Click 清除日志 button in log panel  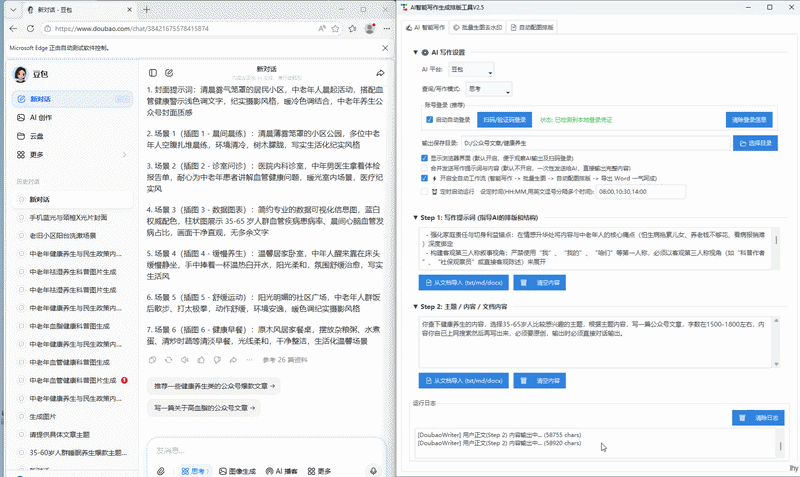pyautogui.click(x=758, y=418)
